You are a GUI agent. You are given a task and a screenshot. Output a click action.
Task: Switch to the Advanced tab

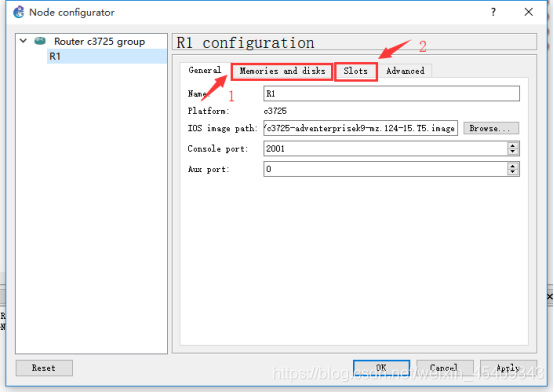[x=405, y=71]
